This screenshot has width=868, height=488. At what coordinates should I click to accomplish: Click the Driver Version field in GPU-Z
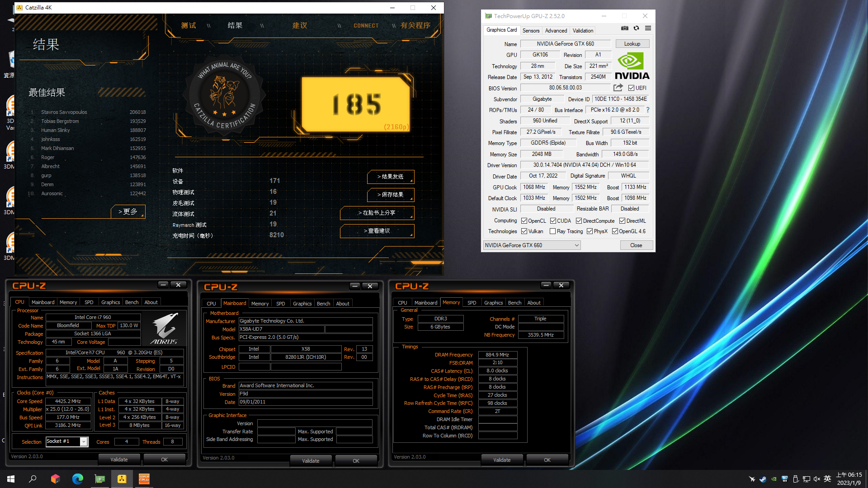pos(585,165)
